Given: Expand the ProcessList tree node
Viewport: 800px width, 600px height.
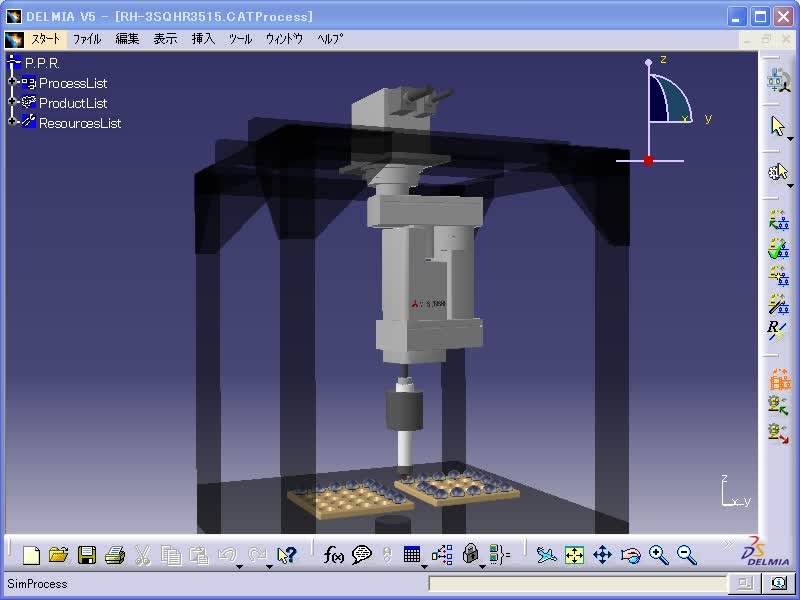Looking at the screenshot, I should point(12,82).
